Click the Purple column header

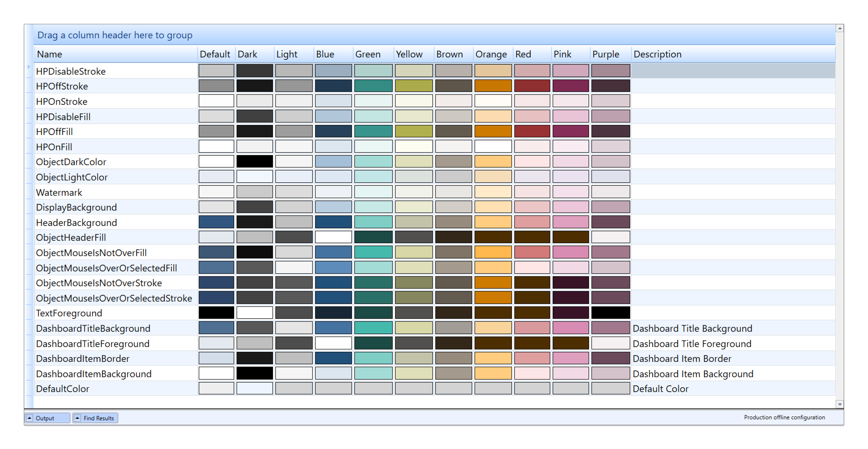[x=606, y=54]
